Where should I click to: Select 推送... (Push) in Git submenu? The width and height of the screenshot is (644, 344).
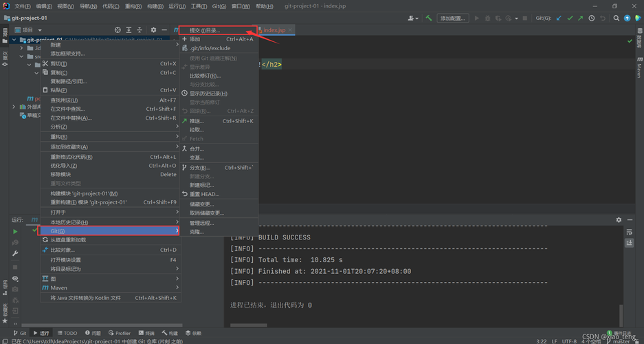(x=219, y=121)
